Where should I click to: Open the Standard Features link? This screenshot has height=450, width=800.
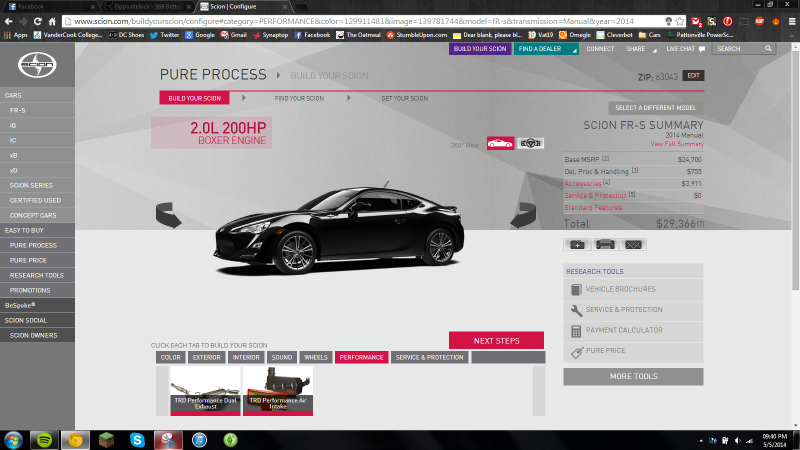point(593,208)
